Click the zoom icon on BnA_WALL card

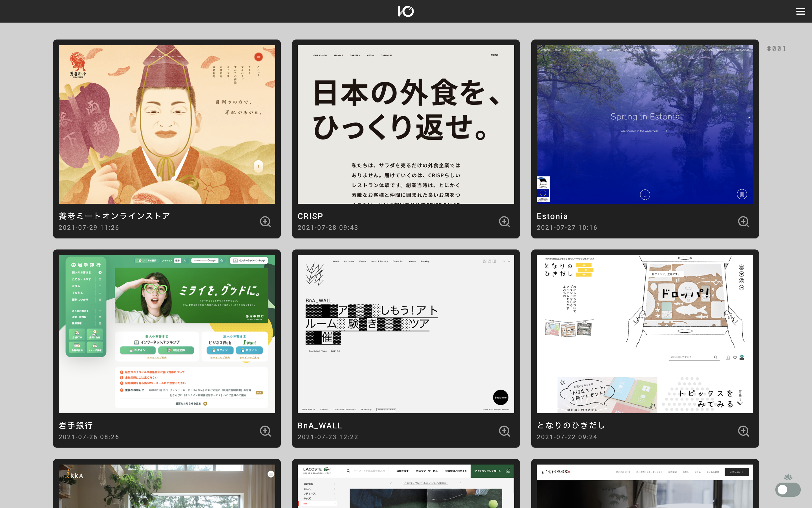pyautogui.click(x=504, y=431)
